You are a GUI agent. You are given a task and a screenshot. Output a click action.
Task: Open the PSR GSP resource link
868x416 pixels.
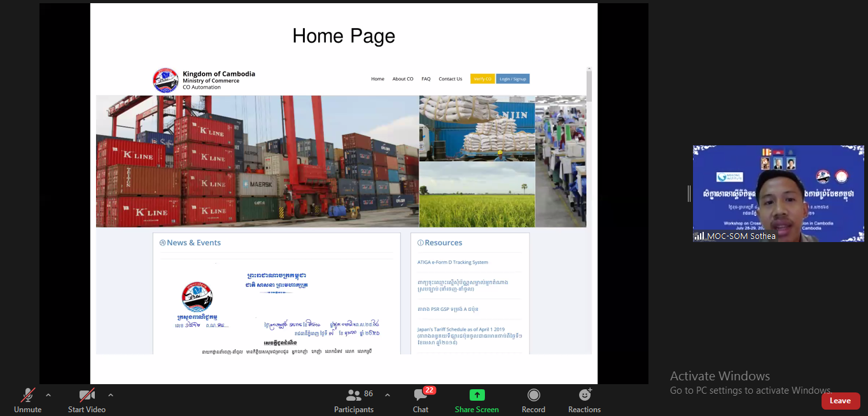point(449,309)
